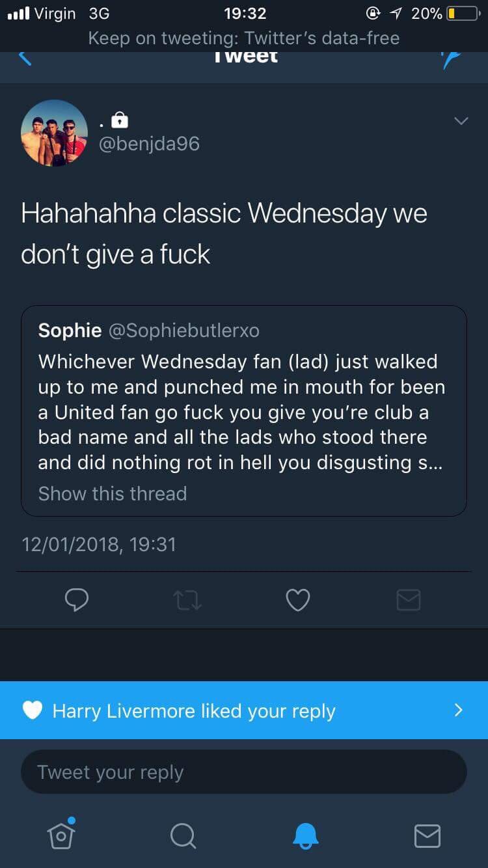Expand the tweet options chevron menu

click(x=461, y=121)
